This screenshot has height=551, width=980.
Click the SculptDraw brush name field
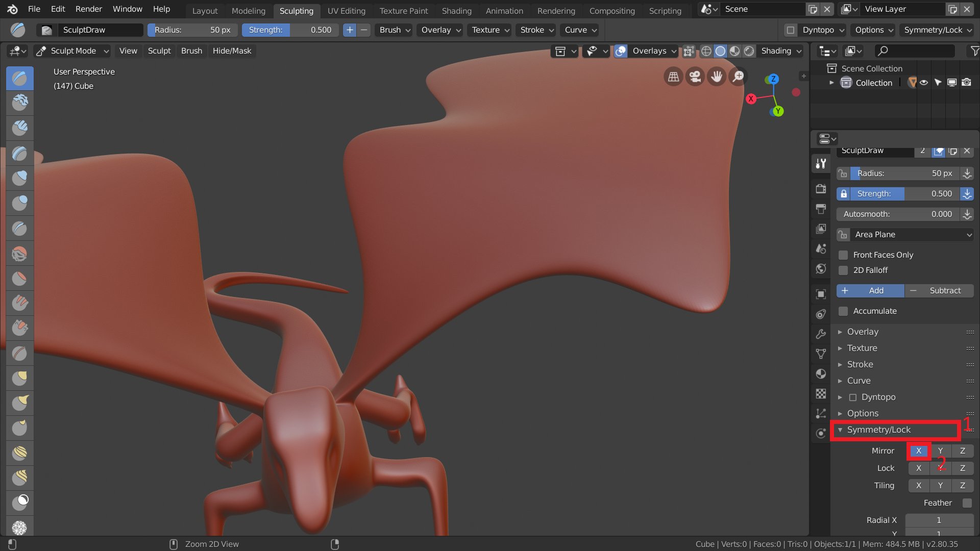[100, 30]
